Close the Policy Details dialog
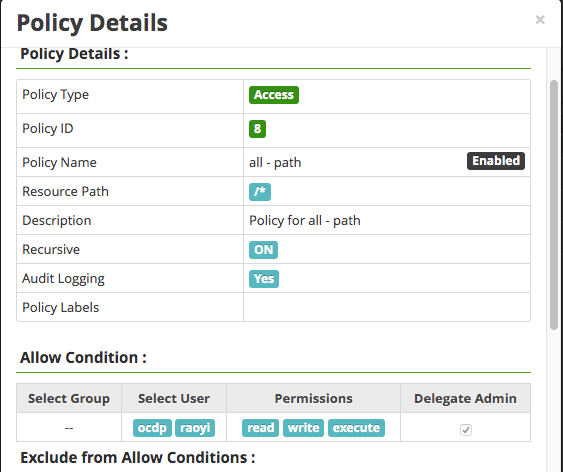The width and height of the screenshot is (563, 472). pos(540,19)
